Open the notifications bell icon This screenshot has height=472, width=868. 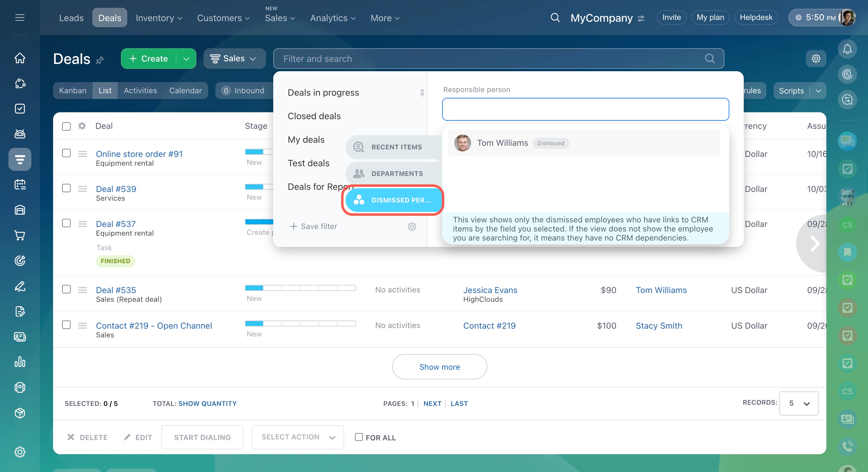pyautogui.click(x=847, y=49)
